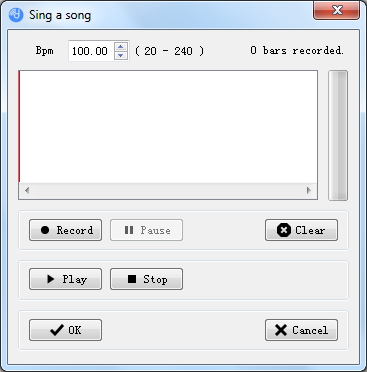Screen dimensions: 367x372
Task: Click the Clear button's octagon X icon
Action: pos(284,230)
